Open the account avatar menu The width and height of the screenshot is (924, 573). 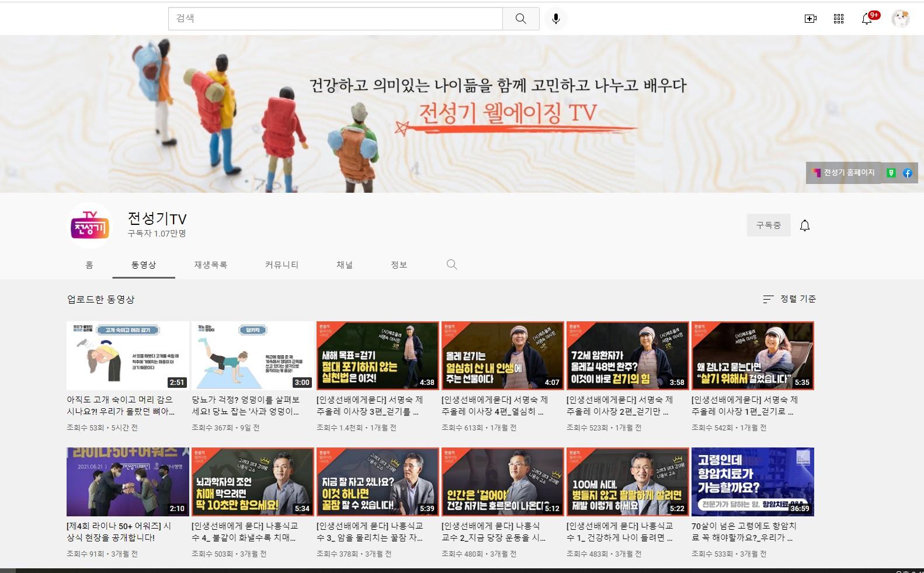tap(900, 19)
